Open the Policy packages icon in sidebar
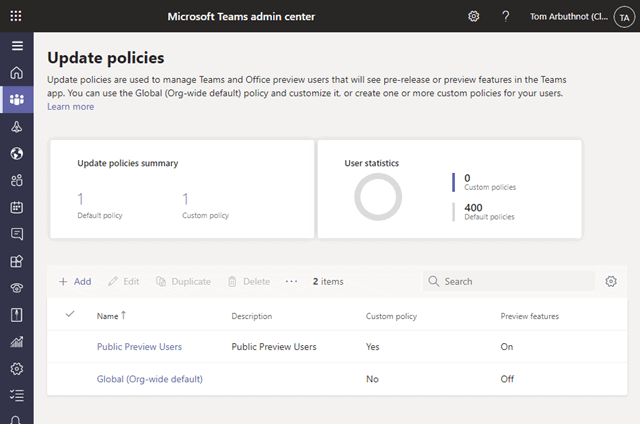Viewport: 640px width, 424px height. pos(17,315)
